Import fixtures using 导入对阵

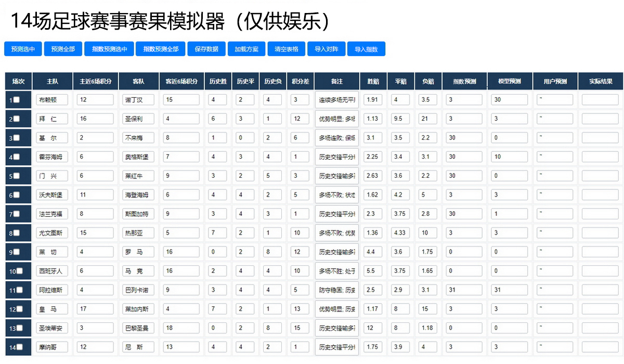326,49
